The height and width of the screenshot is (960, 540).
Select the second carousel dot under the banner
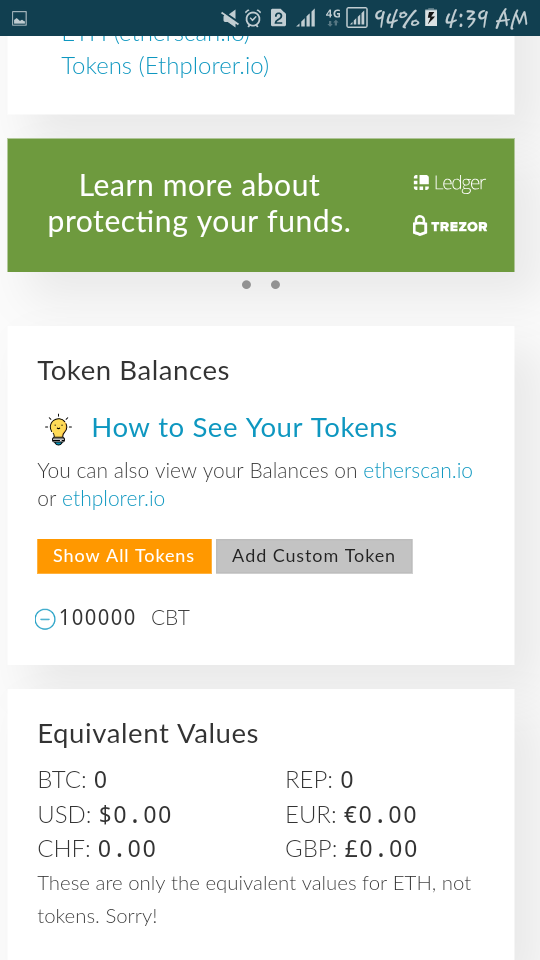click(276, 285)
